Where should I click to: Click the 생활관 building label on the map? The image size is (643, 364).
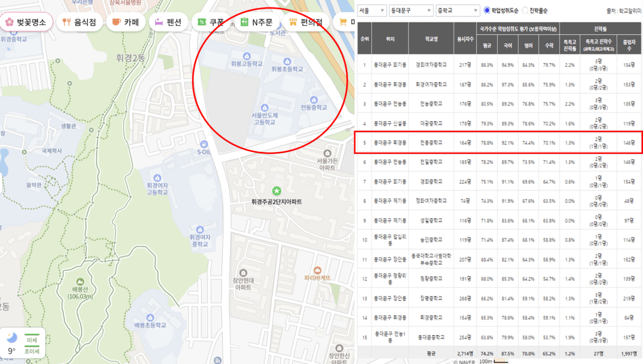tap(68, 126)
